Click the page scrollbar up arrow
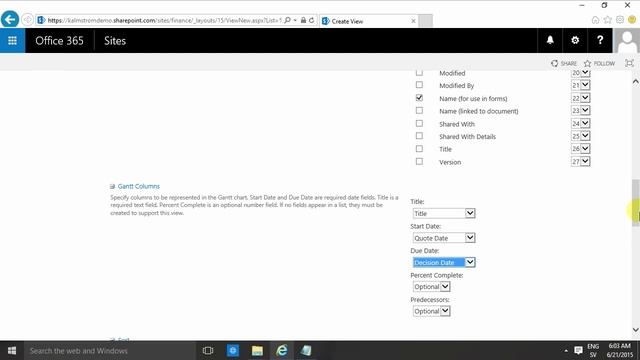The width and height of the screenshot is (640, 360). [x=635, y=81]
